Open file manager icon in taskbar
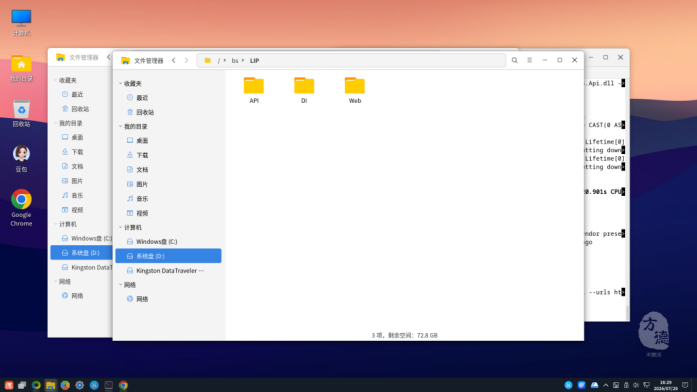Image resolution: width=697 pixels, height=392 pixels. [x=51, y=385]
